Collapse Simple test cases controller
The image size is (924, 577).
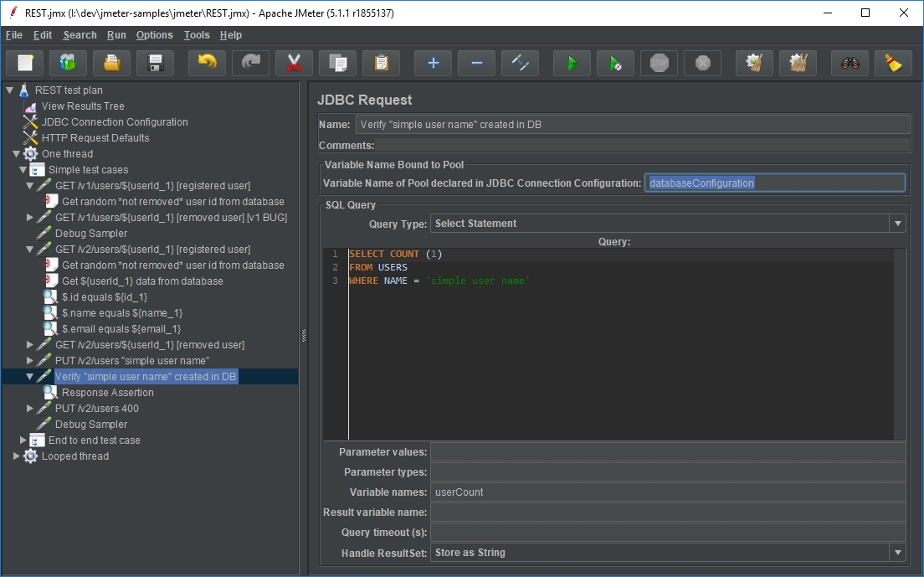(23, 170)
